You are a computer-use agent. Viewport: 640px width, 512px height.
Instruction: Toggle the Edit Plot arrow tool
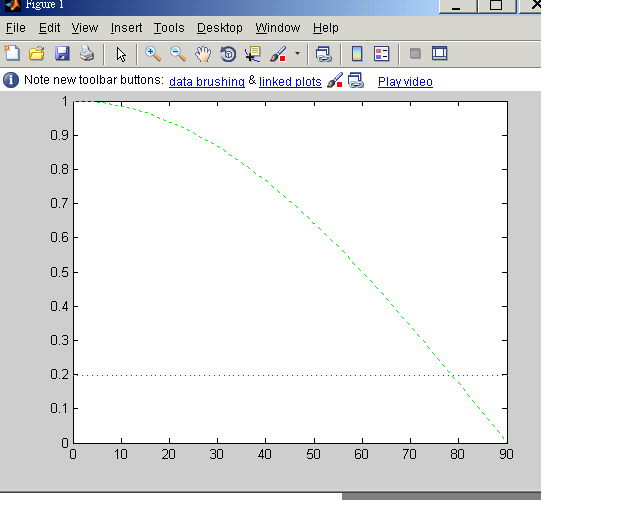point(121,54)
